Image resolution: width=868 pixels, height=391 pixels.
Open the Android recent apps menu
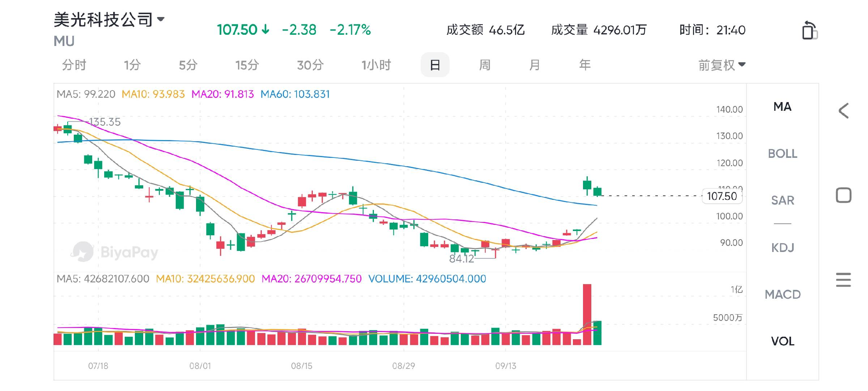(843, 280)
